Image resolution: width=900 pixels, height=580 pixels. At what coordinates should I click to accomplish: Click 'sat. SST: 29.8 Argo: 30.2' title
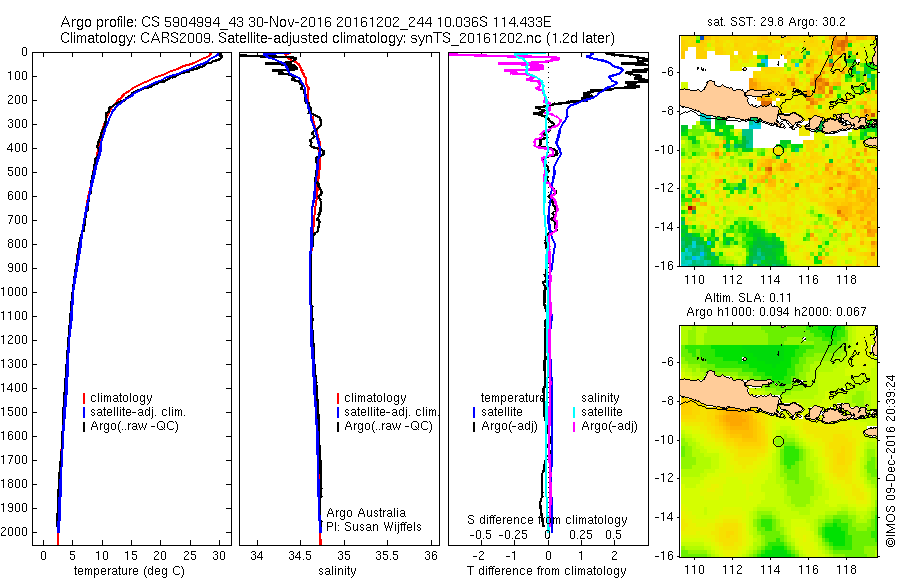pyautogui.click(x=776, y=22)
